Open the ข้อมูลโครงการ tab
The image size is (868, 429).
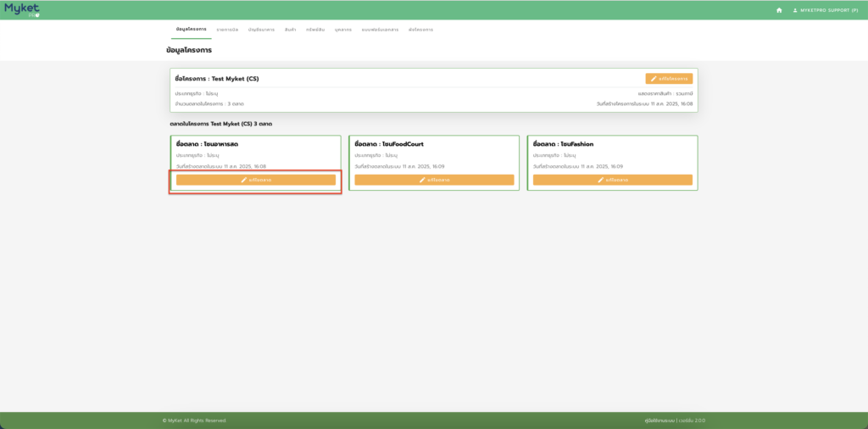tap(191, 29)
